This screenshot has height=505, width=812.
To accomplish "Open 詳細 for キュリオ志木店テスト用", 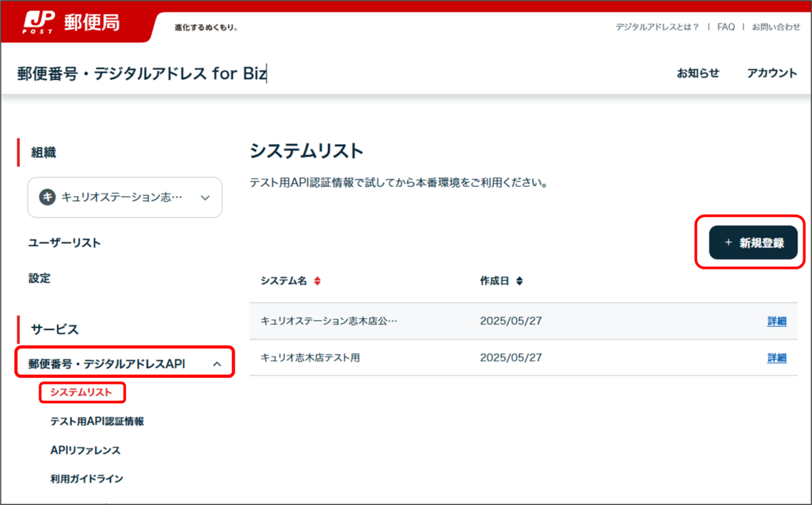I will coord(777,357).
